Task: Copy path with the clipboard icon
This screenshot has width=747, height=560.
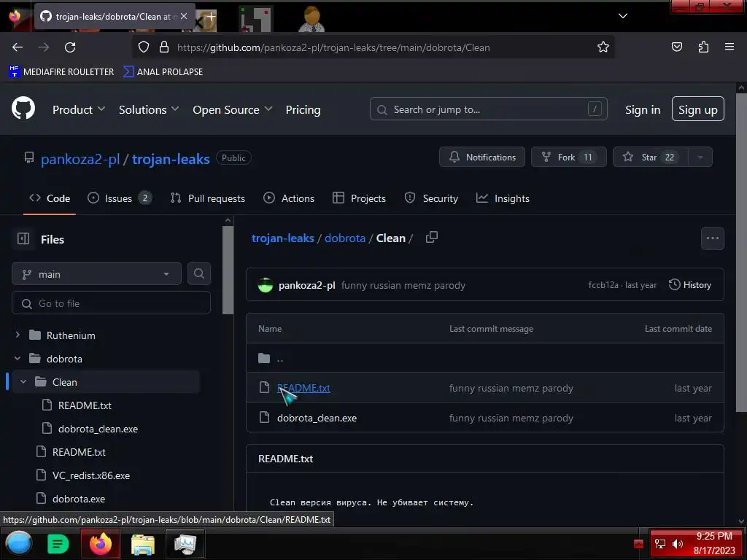Action: 432,237
